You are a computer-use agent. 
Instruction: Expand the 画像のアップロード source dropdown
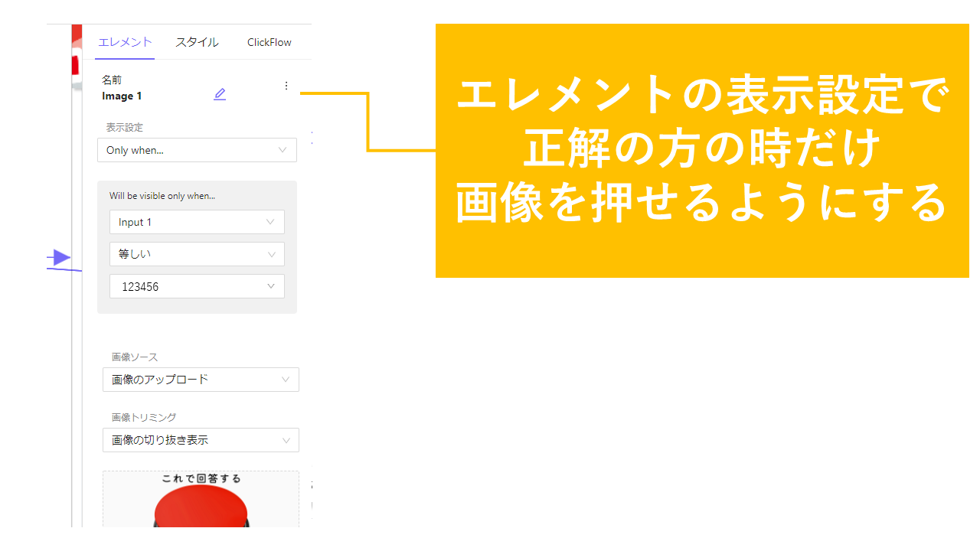point(201,380)
